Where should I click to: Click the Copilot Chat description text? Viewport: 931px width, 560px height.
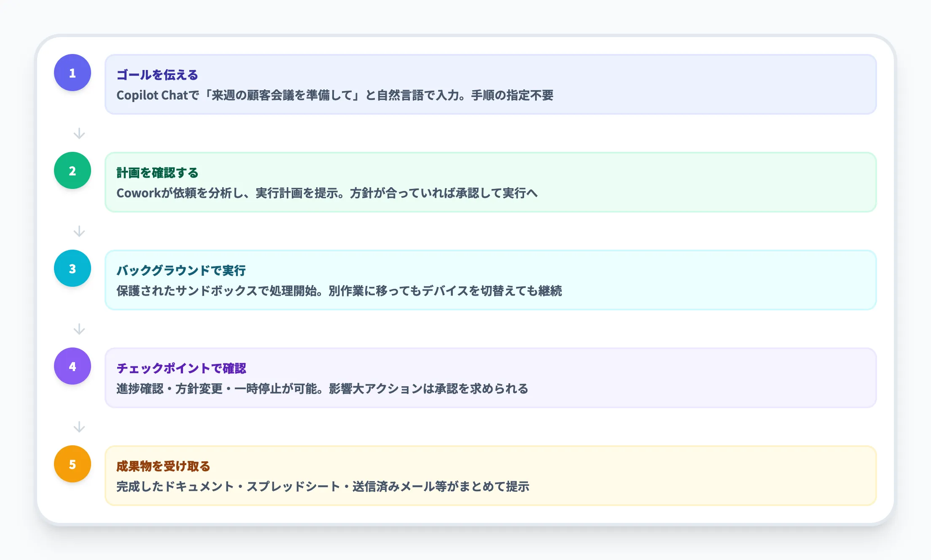336,96
